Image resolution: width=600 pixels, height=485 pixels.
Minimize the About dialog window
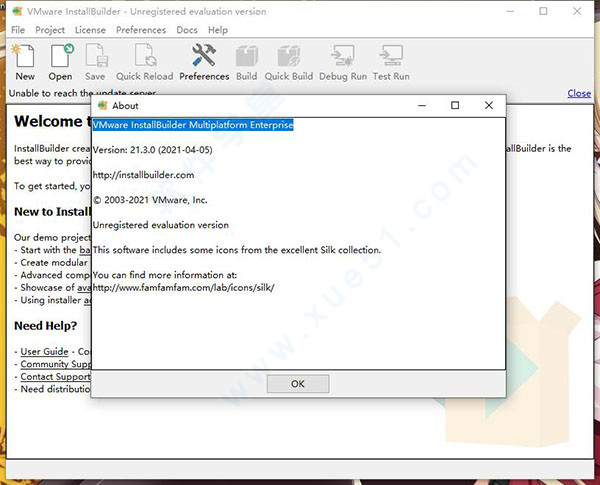[x=422, y=105]
